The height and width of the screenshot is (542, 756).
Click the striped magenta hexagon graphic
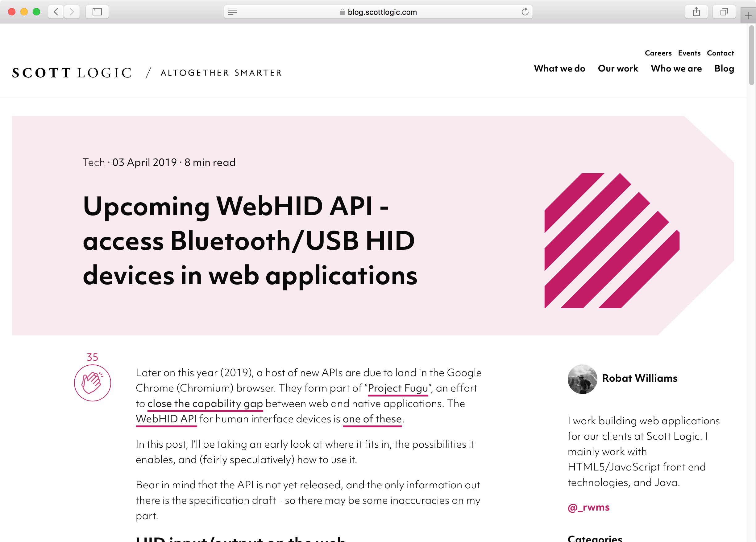tap(612, 240)
